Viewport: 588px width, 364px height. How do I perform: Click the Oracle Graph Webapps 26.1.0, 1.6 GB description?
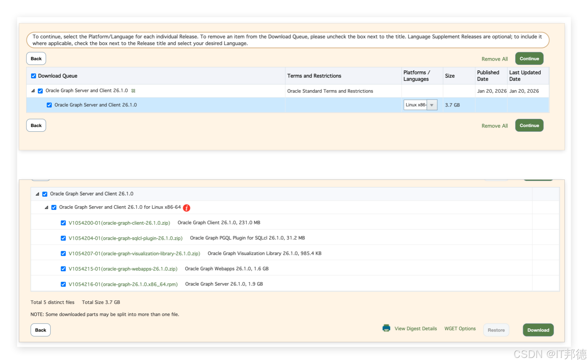pos(227,269)
